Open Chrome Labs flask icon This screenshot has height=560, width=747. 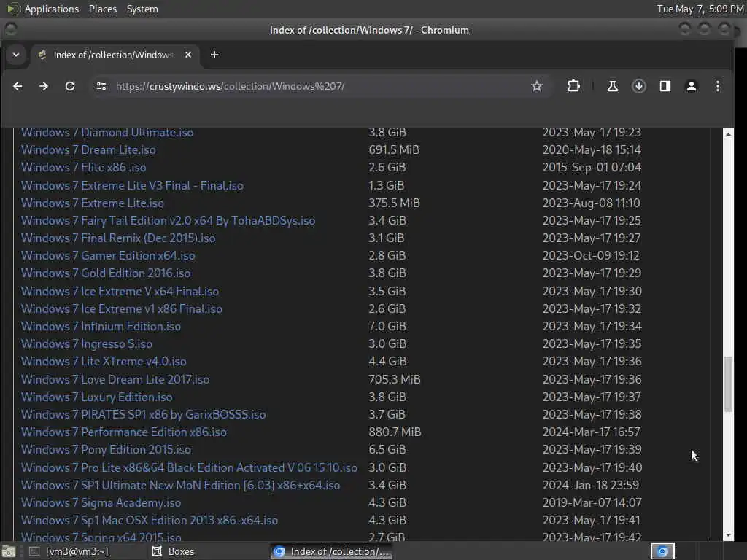tap(613, 86)
